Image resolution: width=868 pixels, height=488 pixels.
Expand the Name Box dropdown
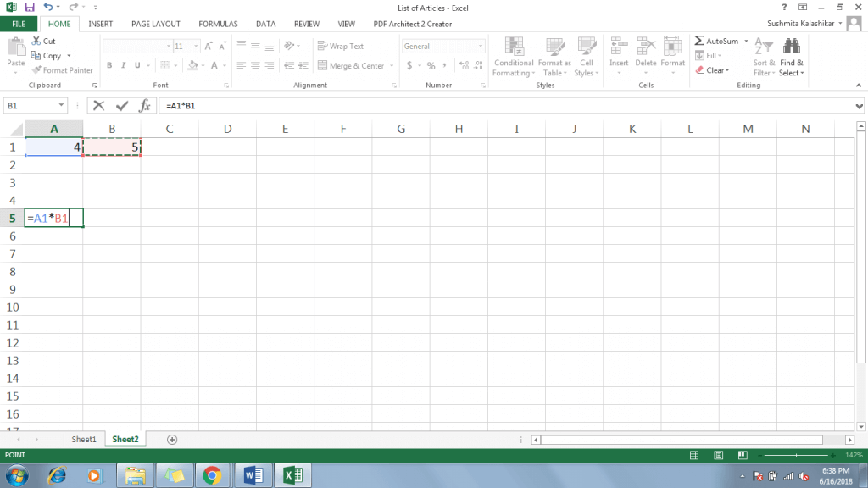click(x=59, y=105)
